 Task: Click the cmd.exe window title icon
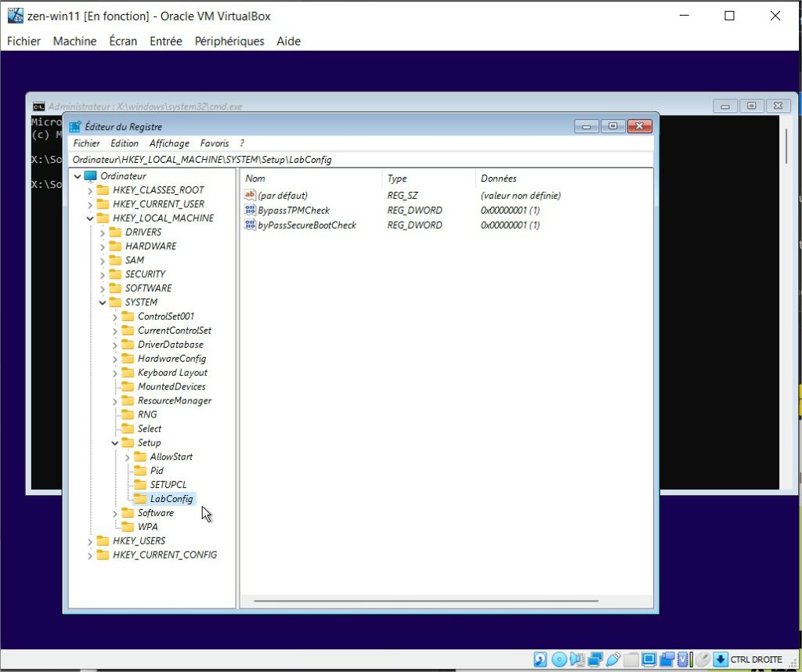pyautogui.click(x=38, y=107)
